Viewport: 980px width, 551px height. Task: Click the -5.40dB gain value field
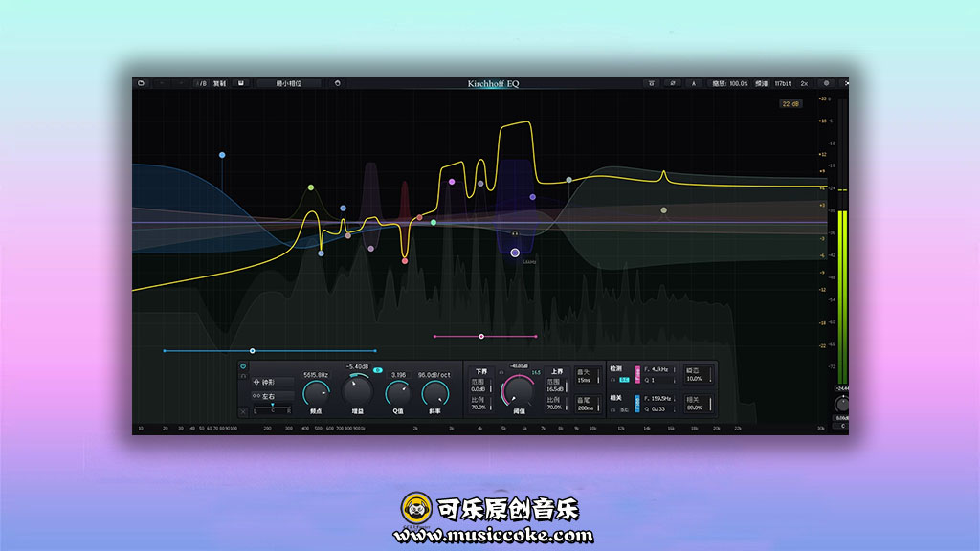(x=357, y=366)
